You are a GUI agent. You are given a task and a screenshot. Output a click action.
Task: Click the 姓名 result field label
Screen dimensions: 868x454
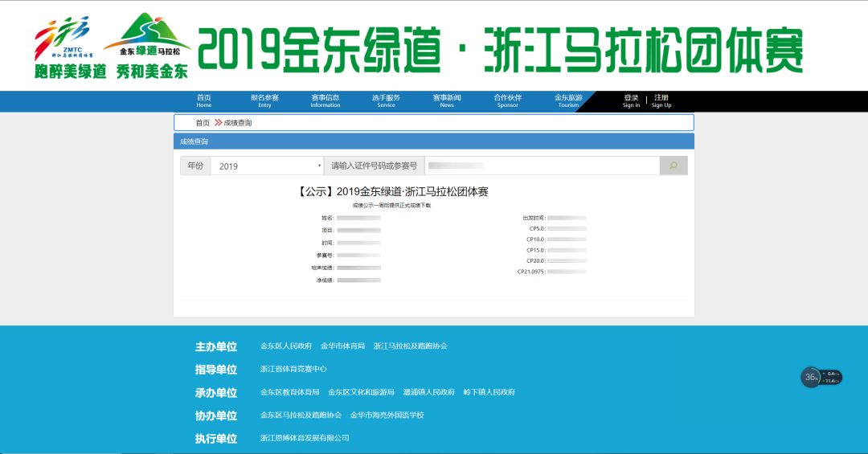(x=328, y=218)
